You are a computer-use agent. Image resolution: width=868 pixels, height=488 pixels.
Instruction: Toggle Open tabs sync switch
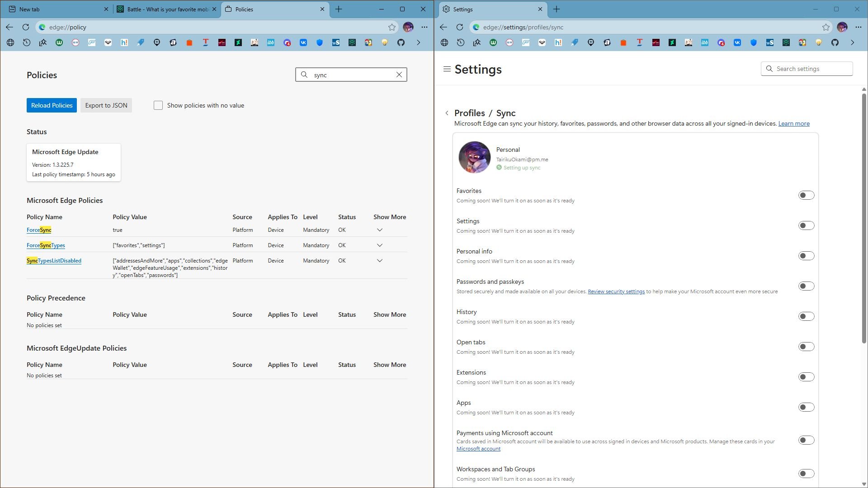pyautogui.click(x=806, y=347)
